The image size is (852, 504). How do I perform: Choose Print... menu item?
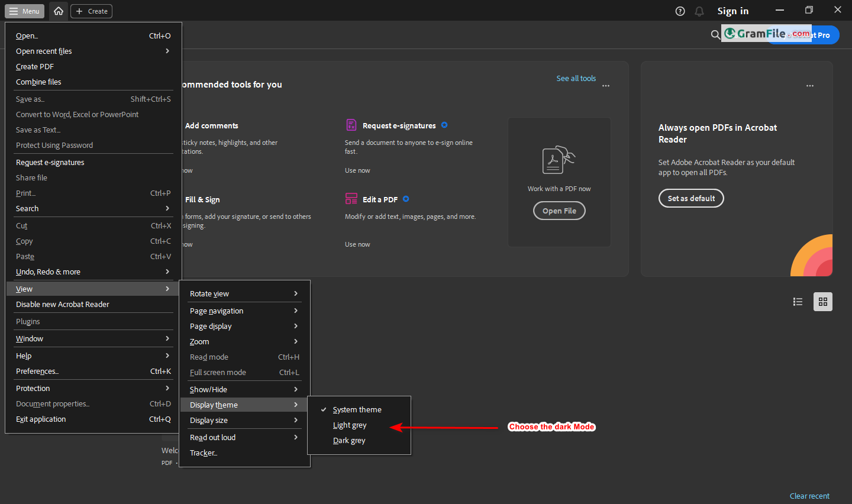tap(93, 193)
